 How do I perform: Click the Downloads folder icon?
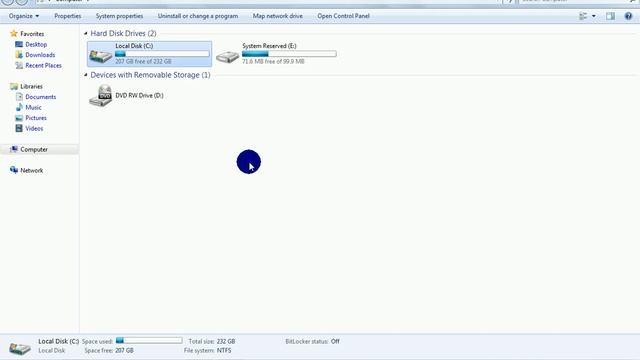click(x=19, y=55)
